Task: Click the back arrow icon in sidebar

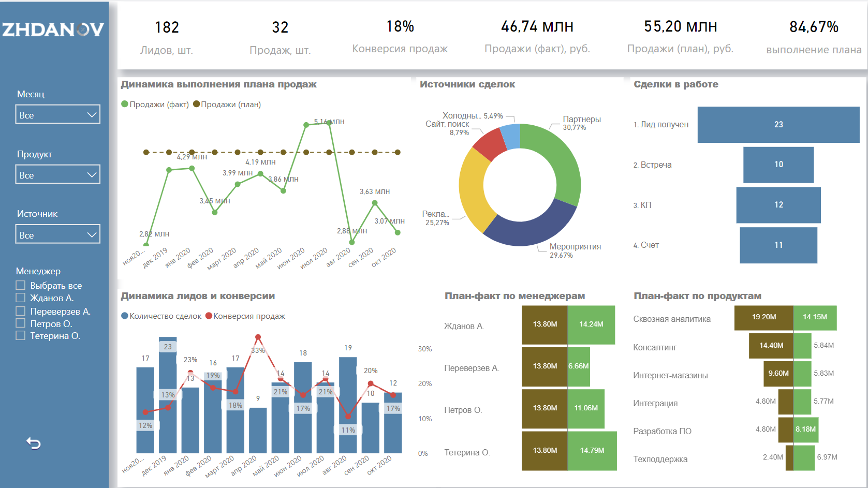Action: (34, 443)
